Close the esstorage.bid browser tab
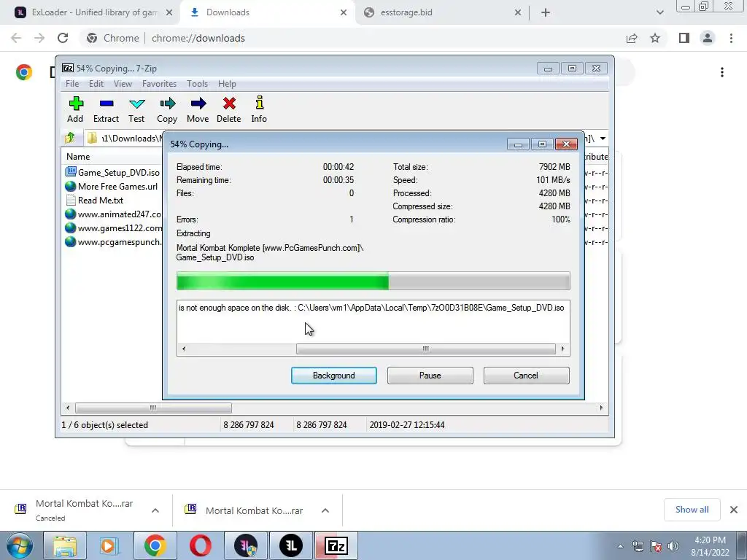This screenshot has width=747, height=560. [x=518, y=12]
